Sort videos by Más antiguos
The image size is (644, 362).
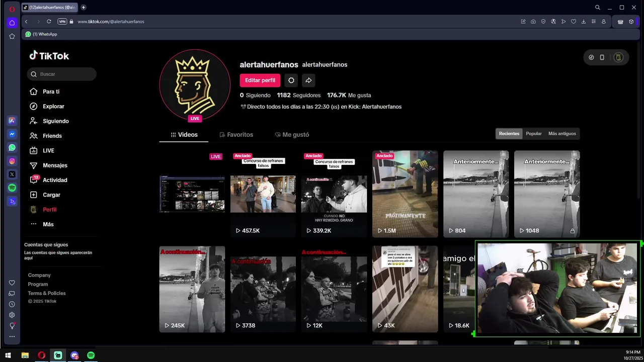click(x=562, y=134)
